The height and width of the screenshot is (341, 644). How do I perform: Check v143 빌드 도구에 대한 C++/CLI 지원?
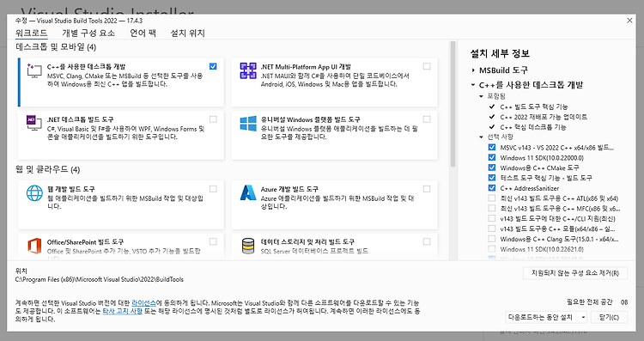click(x=492, y=218)
